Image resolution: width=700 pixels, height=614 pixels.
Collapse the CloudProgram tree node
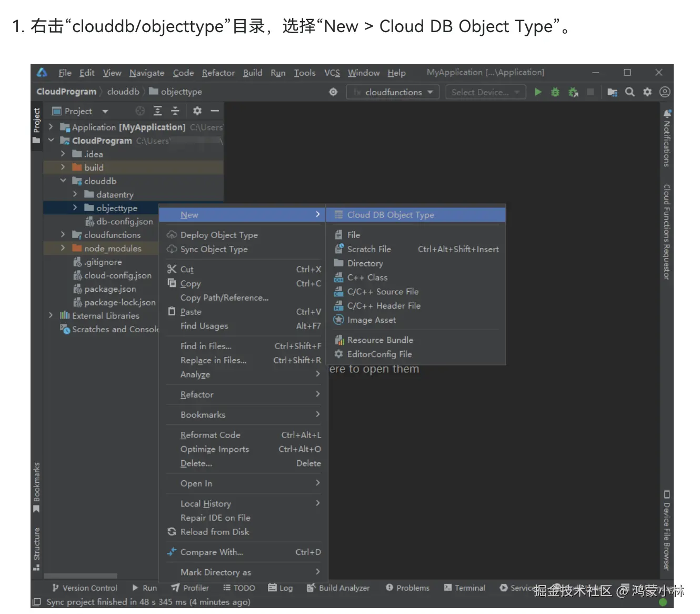tap(51, 140)
